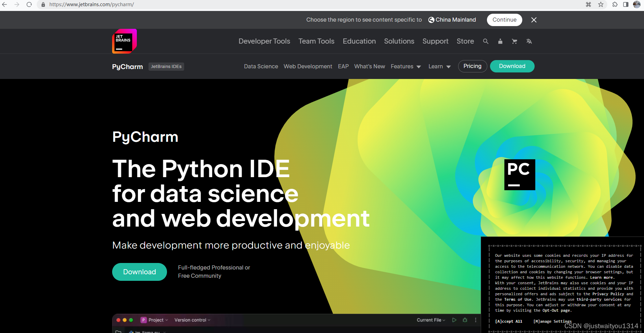Open the Education menu
Viewport: 644px width, 333px height.
tap(359, 41)
